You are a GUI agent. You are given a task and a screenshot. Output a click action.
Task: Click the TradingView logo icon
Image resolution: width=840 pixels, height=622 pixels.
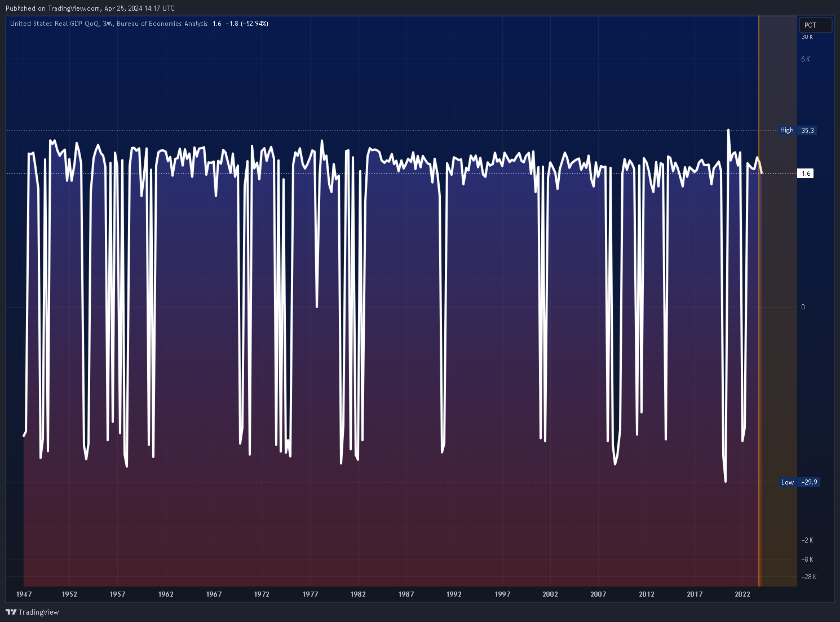(11, 612)
